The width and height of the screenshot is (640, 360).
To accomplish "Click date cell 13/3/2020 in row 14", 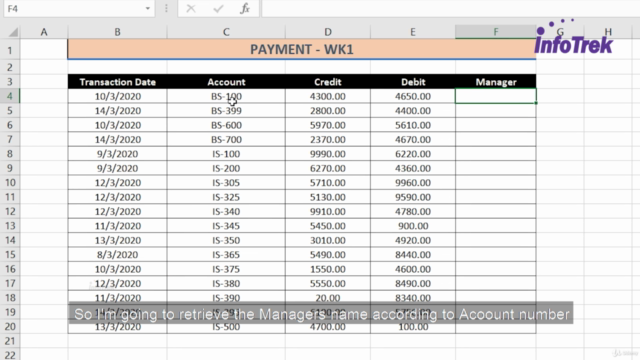I will tap(117, 240).
